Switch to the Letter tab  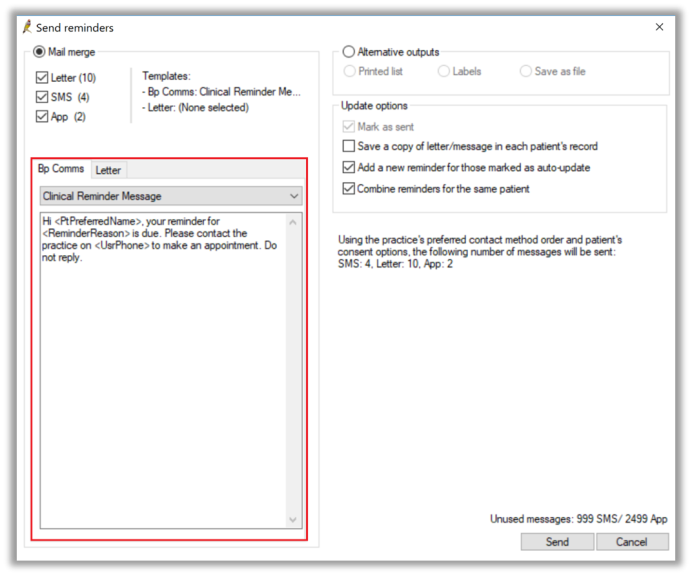point(108,170)
